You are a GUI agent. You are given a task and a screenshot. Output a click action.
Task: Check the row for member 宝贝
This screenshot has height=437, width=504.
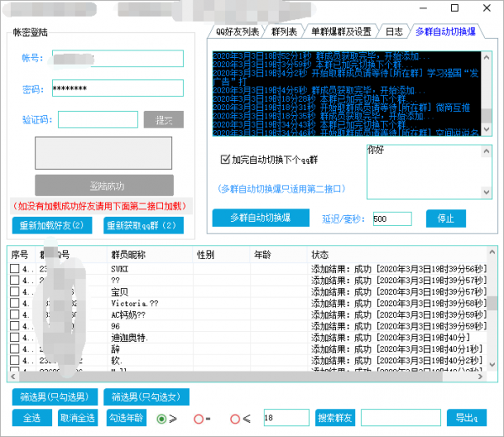point(14,292)
